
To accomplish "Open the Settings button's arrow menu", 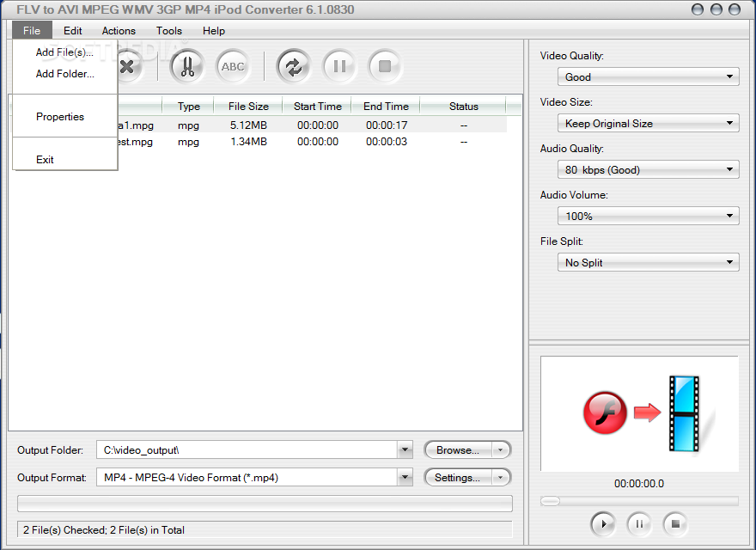I will pyautogui.click(x=501, y=477).
